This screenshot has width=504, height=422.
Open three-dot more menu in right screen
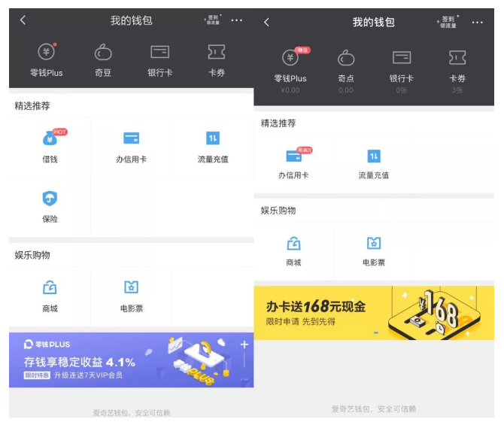click(x=478, y=23)
